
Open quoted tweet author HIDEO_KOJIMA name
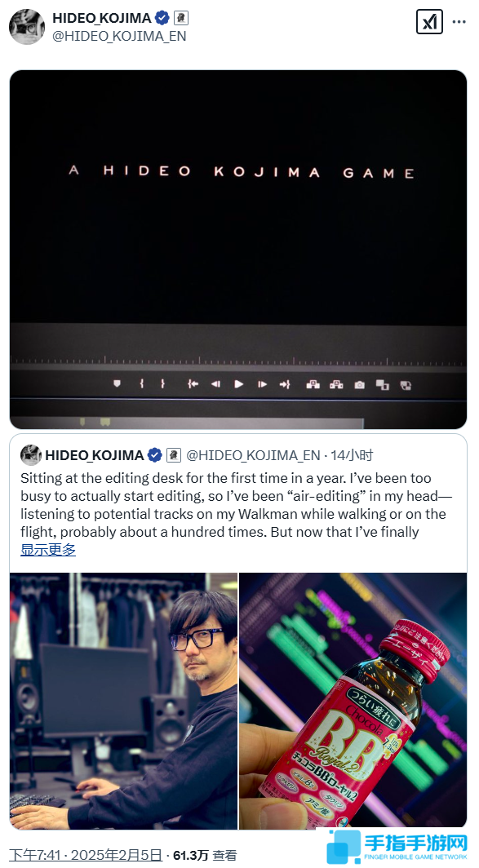95,455
